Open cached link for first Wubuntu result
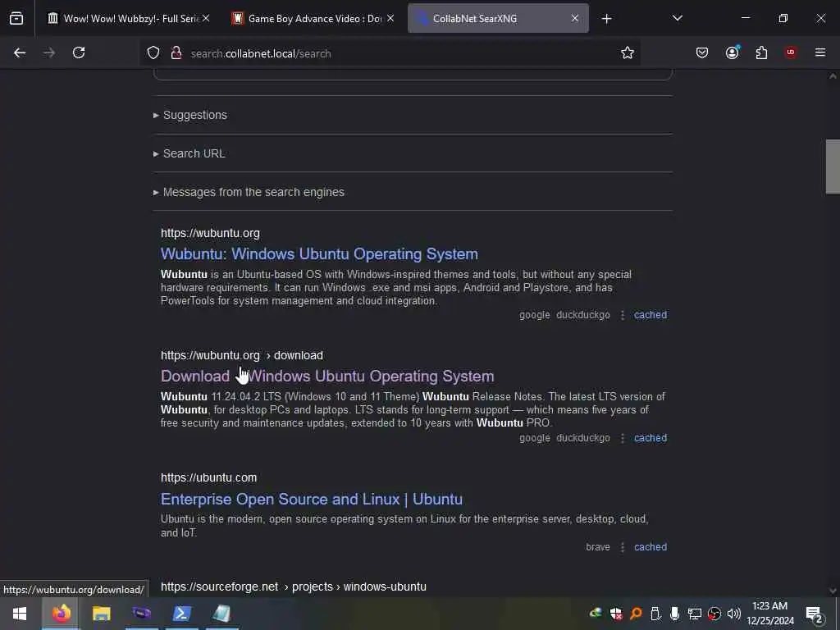This screenshot has width=840, height=630. [x=651, y=315]
